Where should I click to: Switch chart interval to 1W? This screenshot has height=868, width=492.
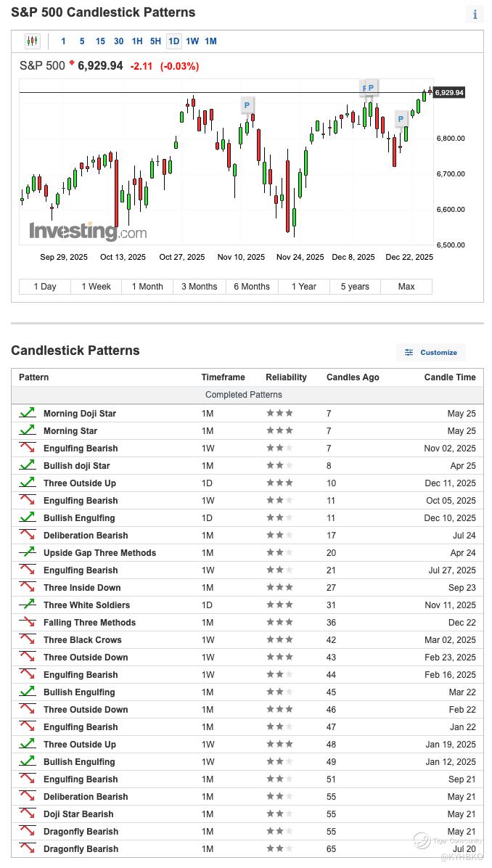(192, 41)
